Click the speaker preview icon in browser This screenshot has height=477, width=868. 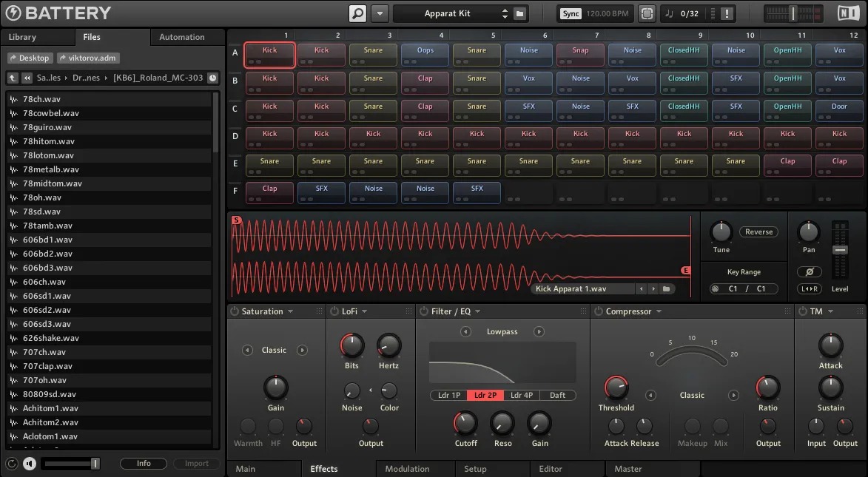point(30,464)
